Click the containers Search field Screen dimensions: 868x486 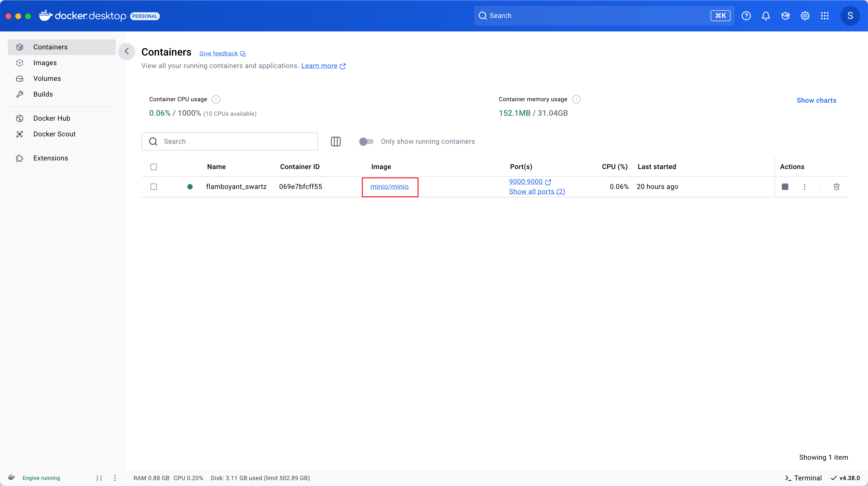coord(230,141)
